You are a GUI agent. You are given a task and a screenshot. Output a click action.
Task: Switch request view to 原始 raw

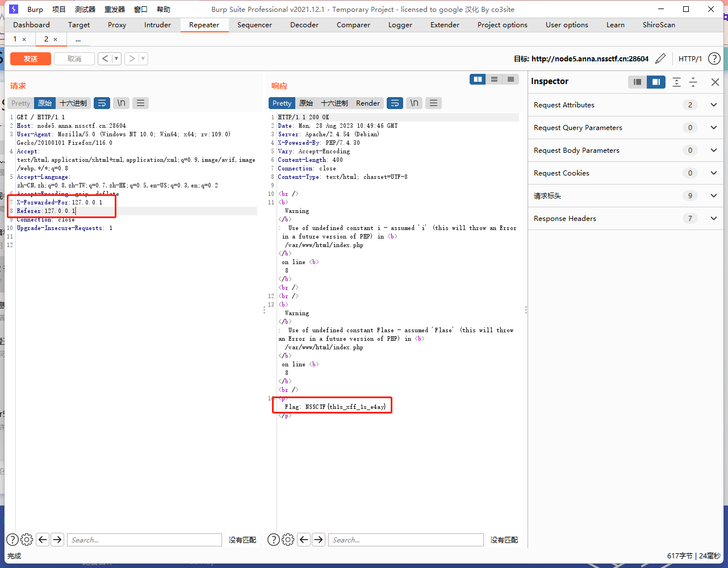coord(45,103)
